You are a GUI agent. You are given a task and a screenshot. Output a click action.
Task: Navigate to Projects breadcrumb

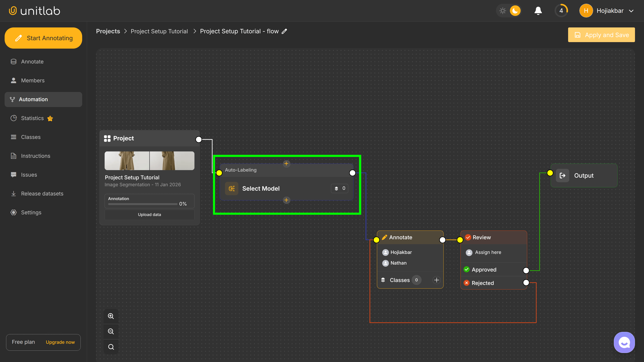108,31
